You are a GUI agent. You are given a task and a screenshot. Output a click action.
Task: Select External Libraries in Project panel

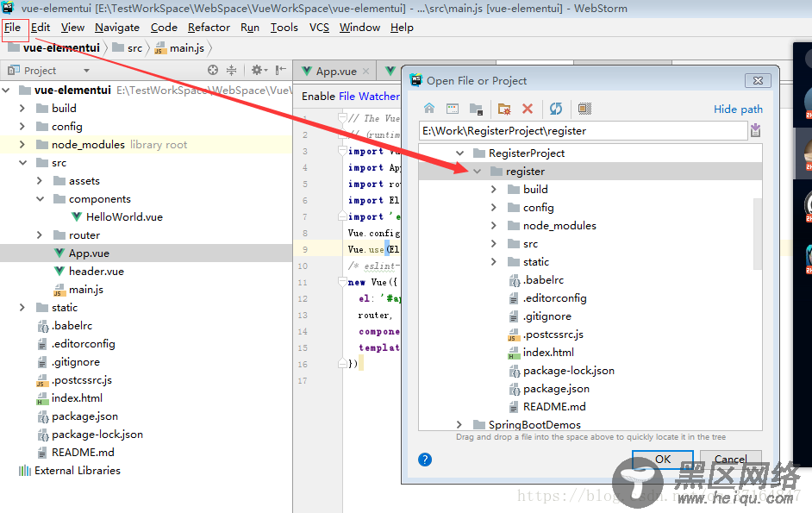point(78,471)
